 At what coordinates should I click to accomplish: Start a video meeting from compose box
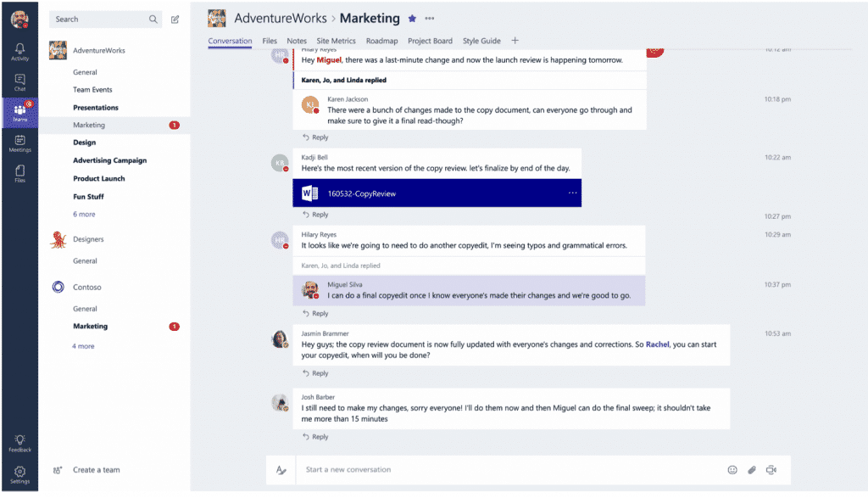pos(771,470)
